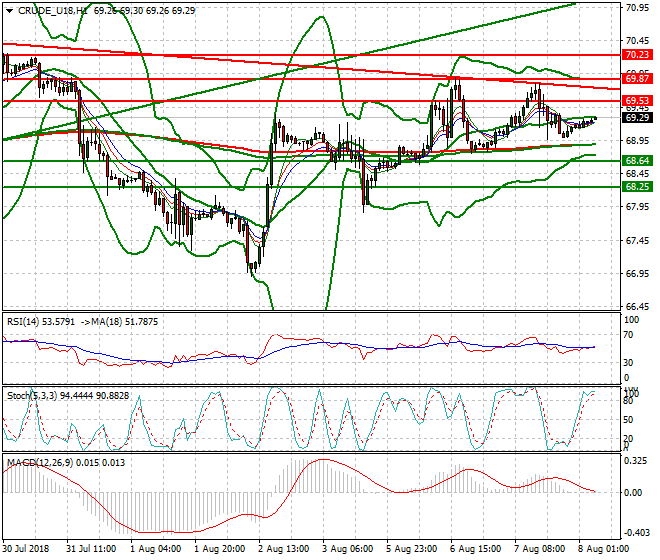Click the 30 Jul 2018 date label
This screenshot has width=660, height=560.
tap(25, 549)
